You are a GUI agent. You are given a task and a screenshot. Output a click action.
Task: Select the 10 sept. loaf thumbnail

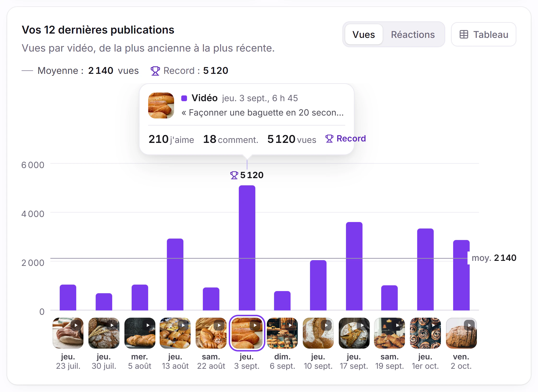318,333
